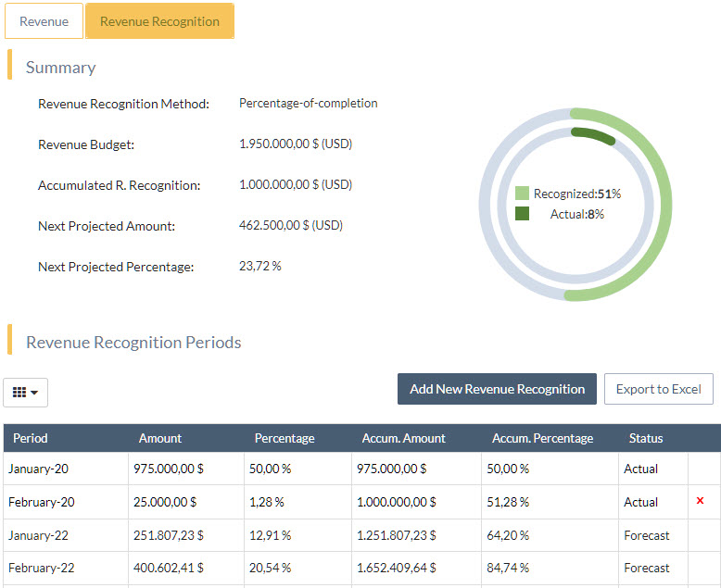721x588 pixels.
Task: Sort by the Status column header
Action: point(646,438)
